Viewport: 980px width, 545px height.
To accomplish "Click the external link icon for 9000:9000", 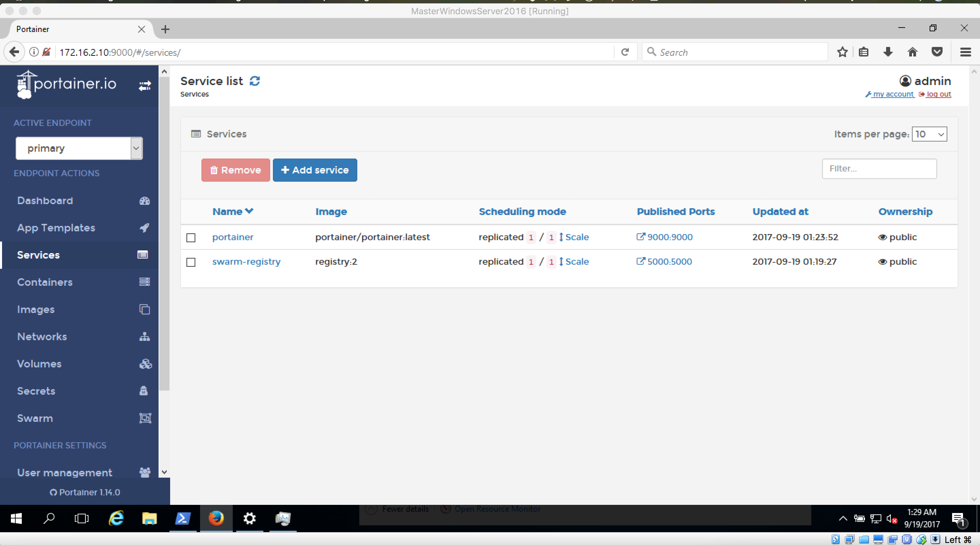I will coord(641,236).
